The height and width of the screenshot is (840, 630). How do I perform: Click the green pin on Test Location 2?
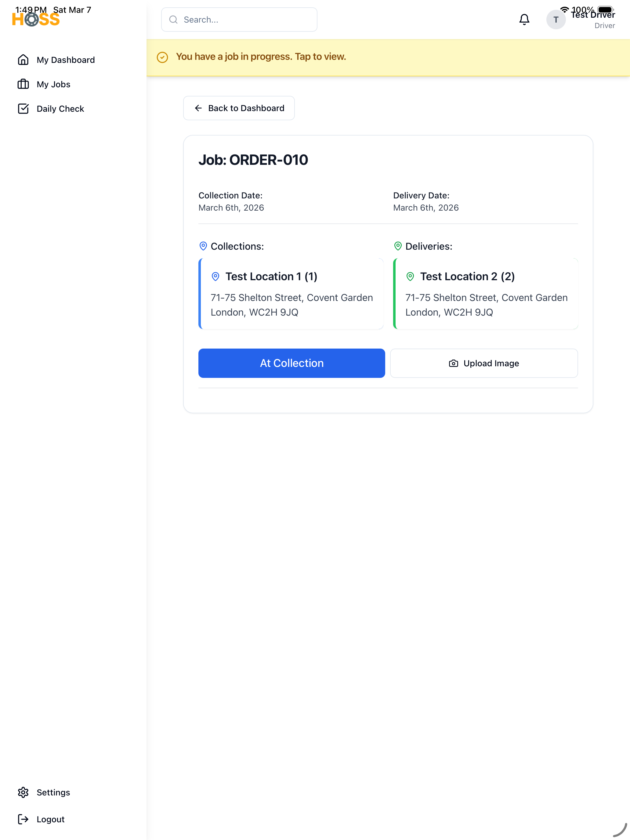(x=410, y=277)
